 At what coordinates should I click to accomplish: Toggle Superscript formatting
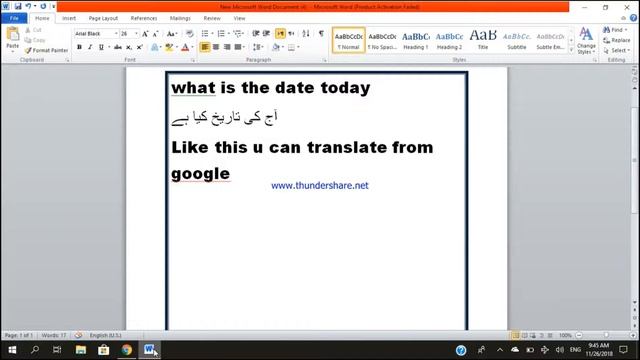pyautogui.click(x=139, y=47)
